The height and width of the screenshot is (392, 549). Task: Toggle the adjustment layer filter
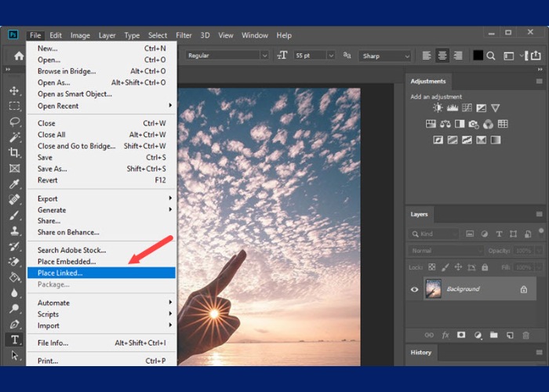[x=485, y=234]
